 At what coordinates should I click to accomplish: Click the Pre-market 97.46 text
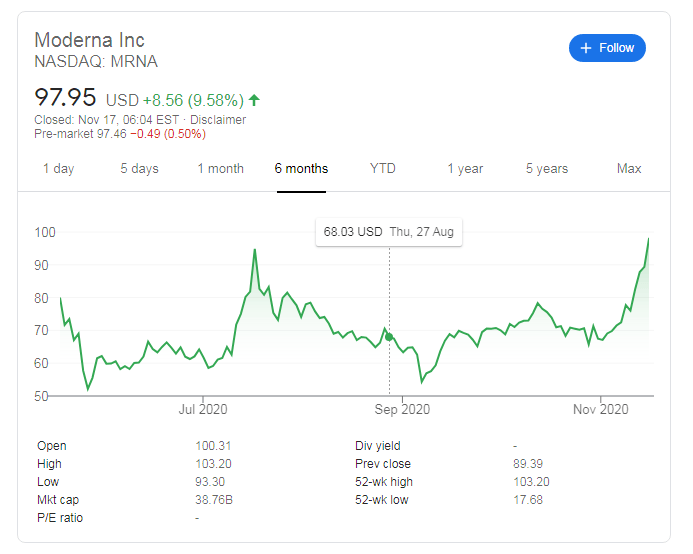coord(80,134)
